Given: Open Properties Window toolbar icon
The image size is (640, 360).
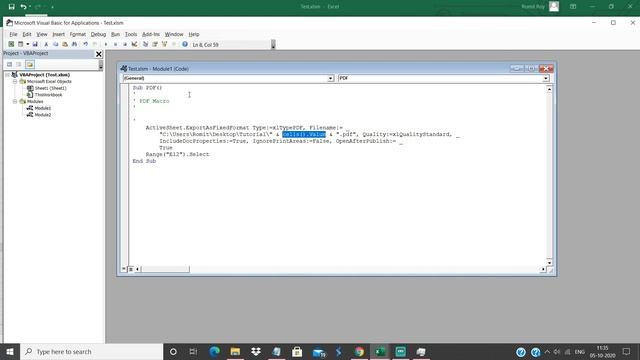Looking at the screenshot, I should [155, 44].
